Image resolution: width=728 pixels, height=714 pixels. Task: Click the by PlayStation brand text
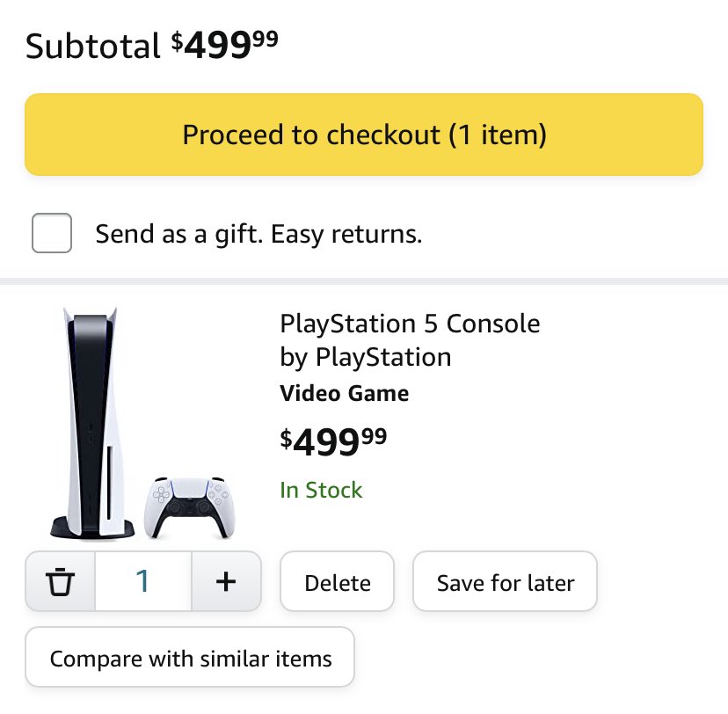pos(366,358)
